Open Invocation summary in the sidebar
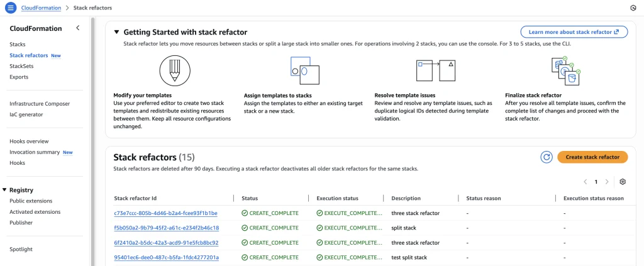The width and height of the screenshot is (644, 266). click(35, 152)
